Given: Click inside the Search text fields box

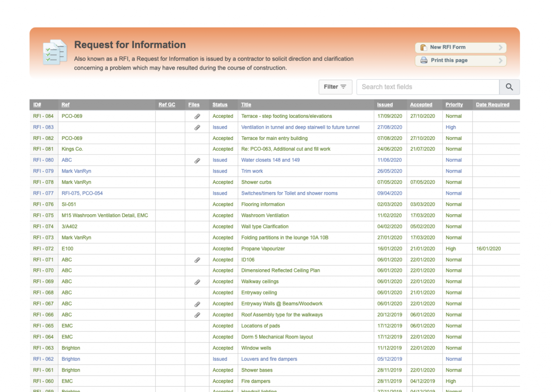Looking at the screenshot, I should click(428, 87).
